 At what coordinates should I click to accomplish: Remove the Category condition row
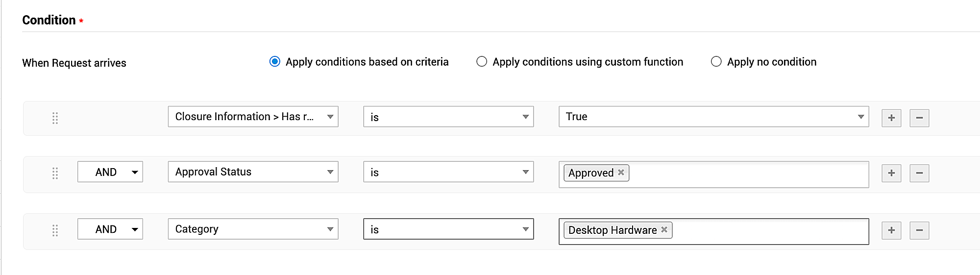[x=919, y=230]
